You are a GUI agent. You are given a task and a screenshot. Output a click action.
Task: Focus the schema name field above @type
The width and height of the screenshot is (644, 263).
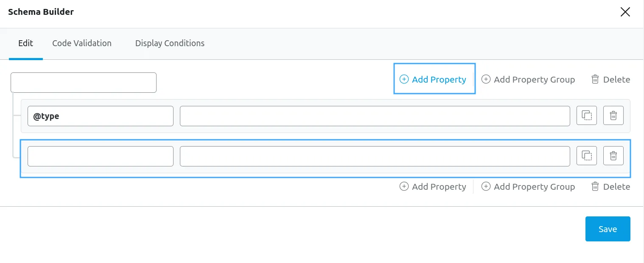[84, 83]
